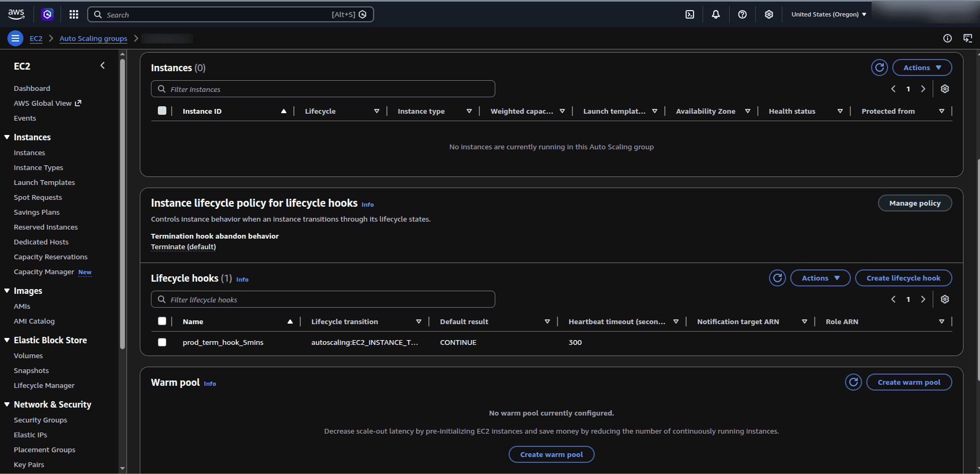The width and height of the screenshot is (980, 474).
Task: Open the Amazon Q purple hexagon icon
Action: tap(47, 14)
